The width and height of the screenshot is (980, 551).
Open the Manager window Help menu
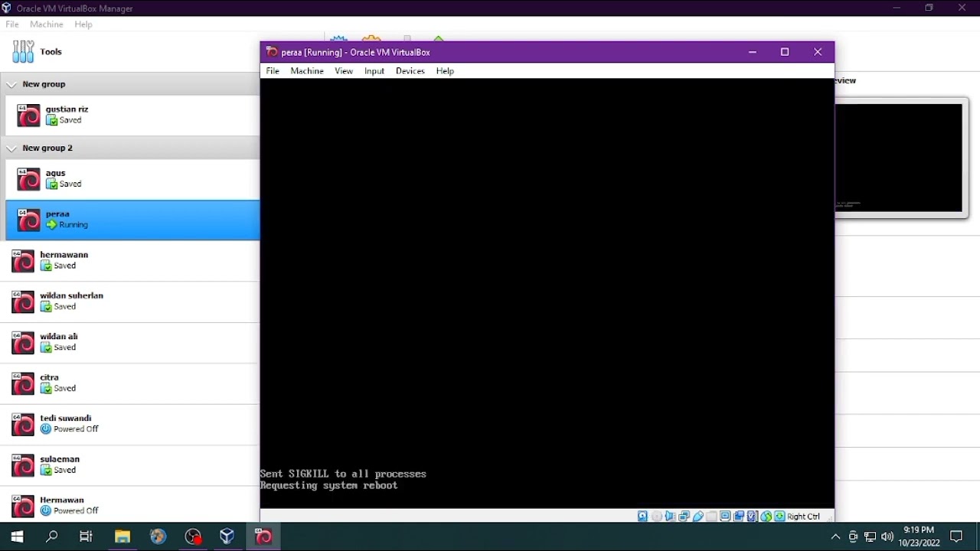point(83,24)
